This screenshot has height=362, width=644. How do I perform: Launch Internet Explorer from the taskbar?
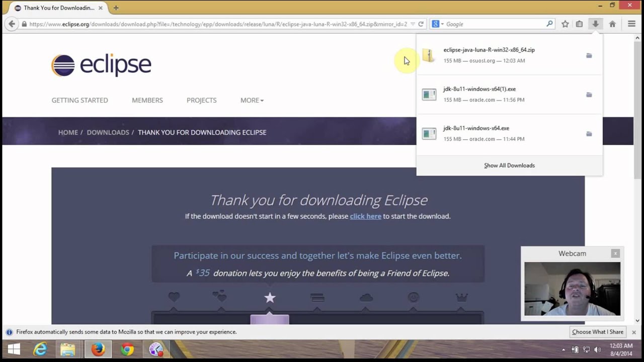tap(40, 349)
